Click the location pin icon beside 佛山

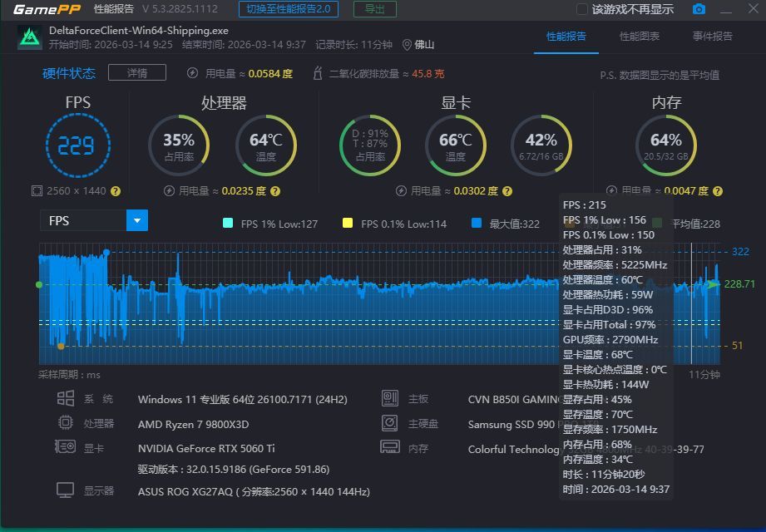coord(407,45)
